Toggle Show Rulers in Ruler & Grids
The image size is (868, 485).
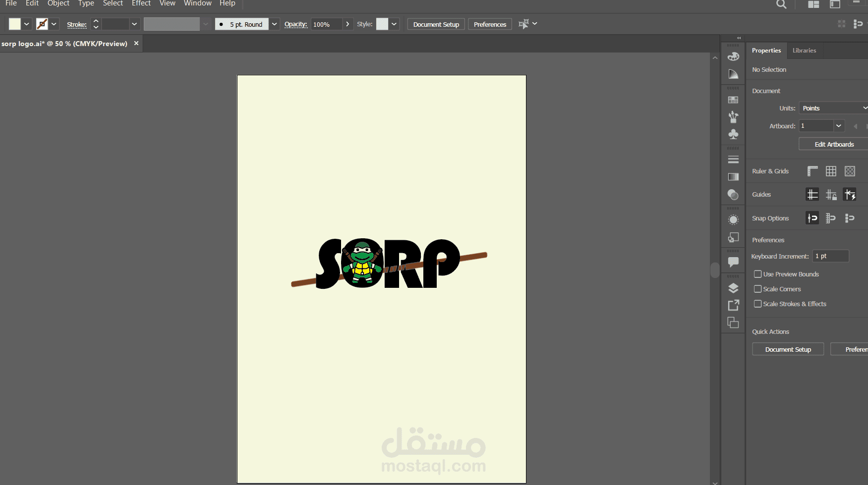(x=812, y=171)
